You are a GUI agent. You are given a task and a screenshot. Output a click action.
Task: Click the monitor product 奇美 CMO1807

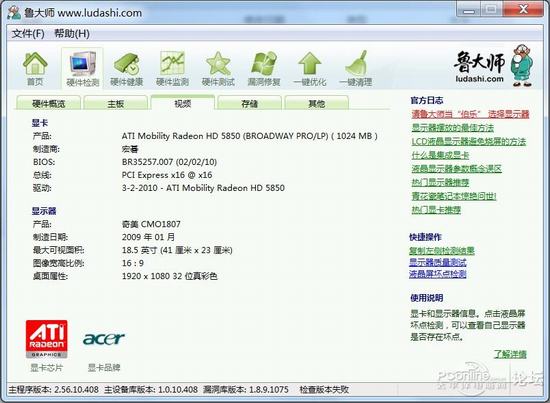point(151,224)
